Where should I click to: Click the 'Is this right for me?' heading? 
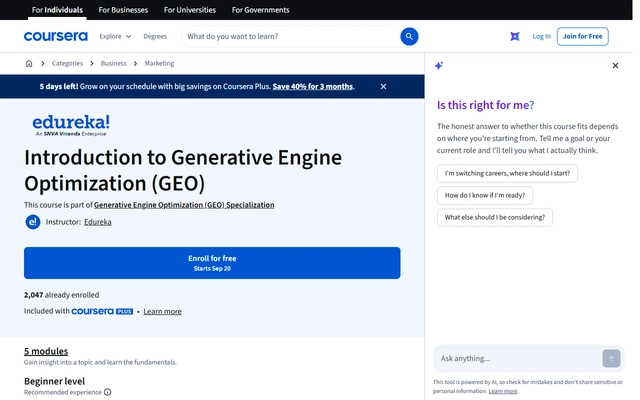485,105
